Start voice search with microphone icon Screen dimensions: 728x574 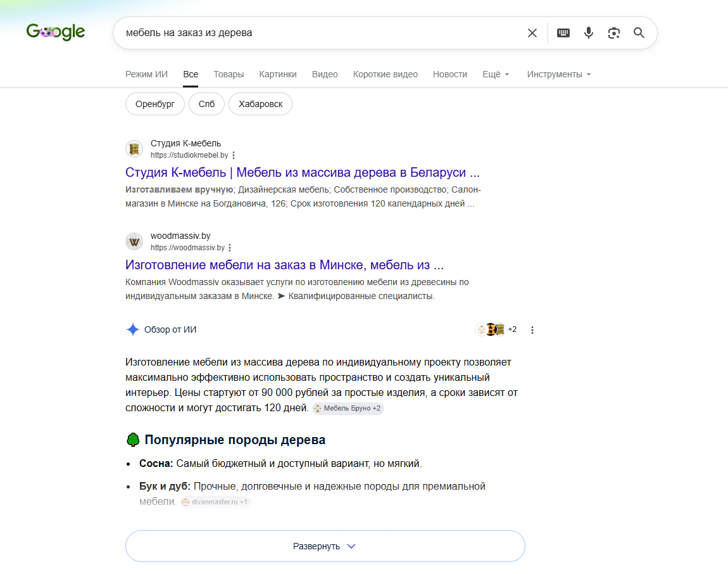pos(589,33)
